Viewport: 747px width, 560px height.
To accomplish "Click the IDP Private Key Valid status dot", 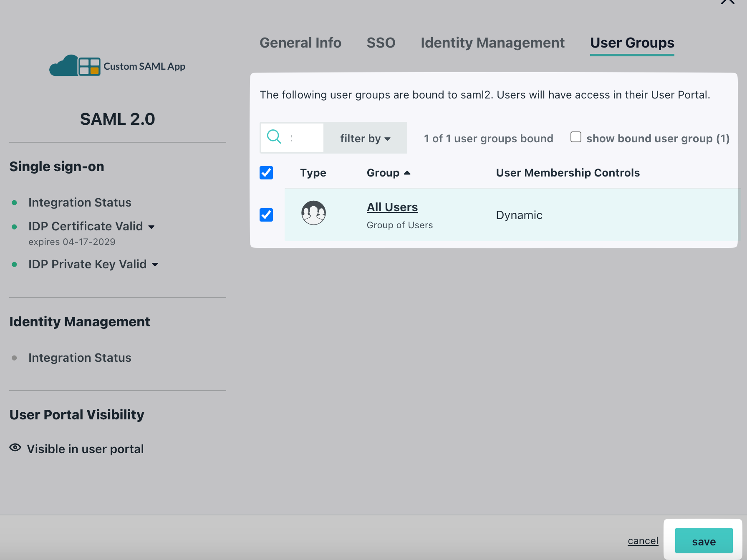I will (x=15, y=264).
